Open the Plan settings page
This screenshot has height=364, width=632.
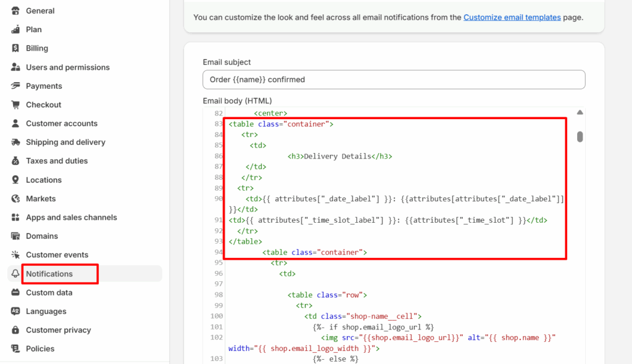tap(34, 30)
